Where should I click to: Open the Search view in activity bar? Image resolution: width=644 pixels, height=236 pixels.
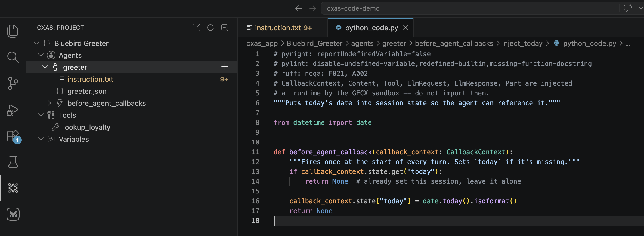click(x=13, y=57)
